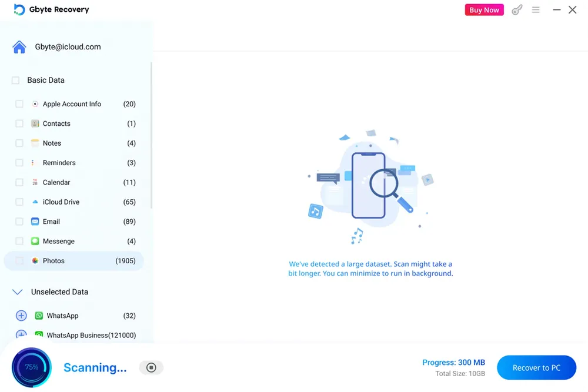This screenshot has width=588, height=392.
Task: Open the Calendar category label
Action: coord(56,183)
